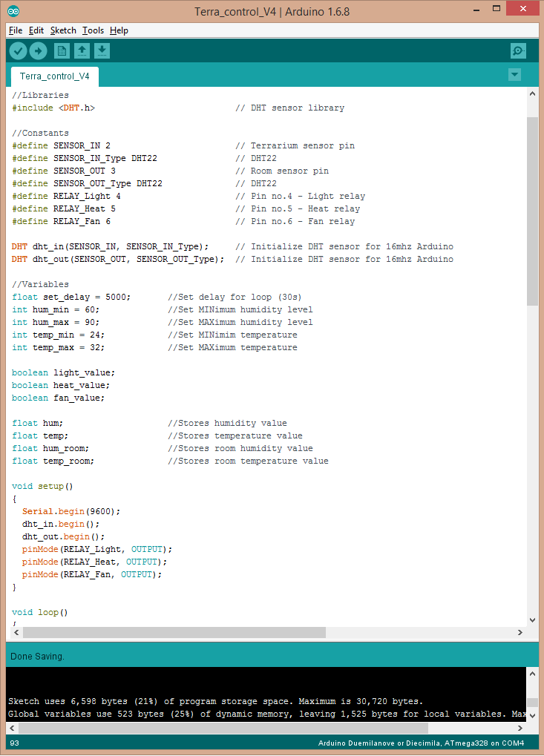Click the '#define RELAY_Fan 6' line

(x=62, y=221)
